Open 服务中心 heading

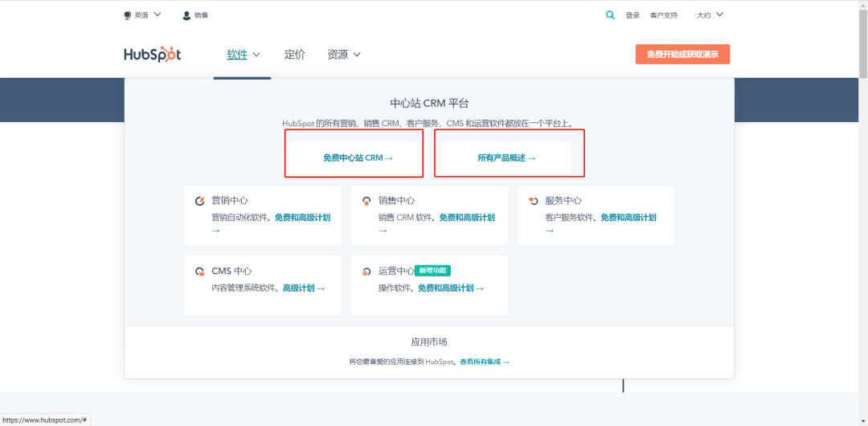[563, 200]
